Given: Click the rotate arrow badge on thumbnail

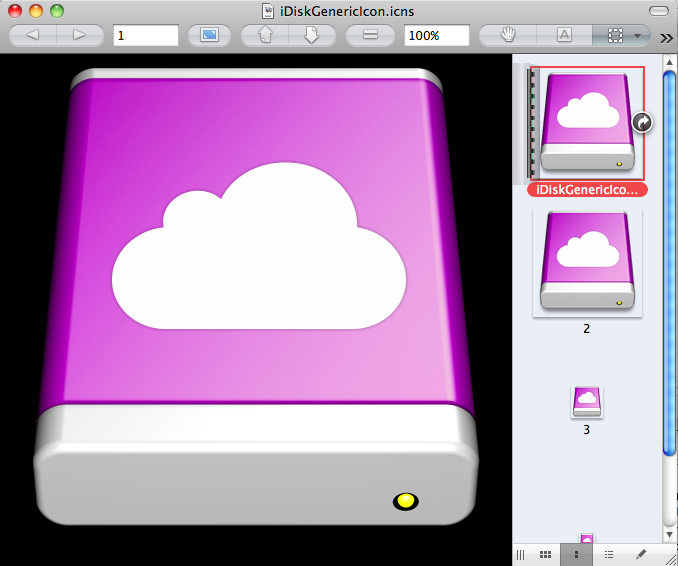Looking at the screenshot, I should (643, 123).
